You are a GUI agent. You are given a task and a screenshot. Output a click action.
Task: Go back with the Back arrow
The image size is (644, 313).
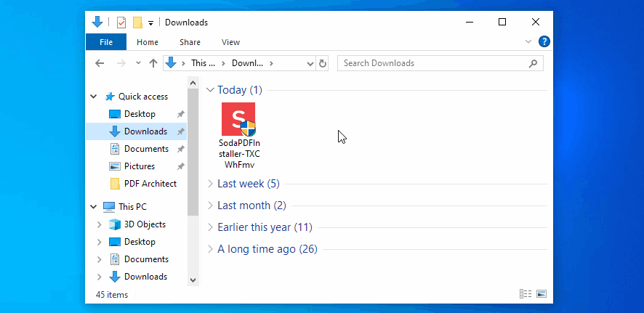(x=100, y=63)
